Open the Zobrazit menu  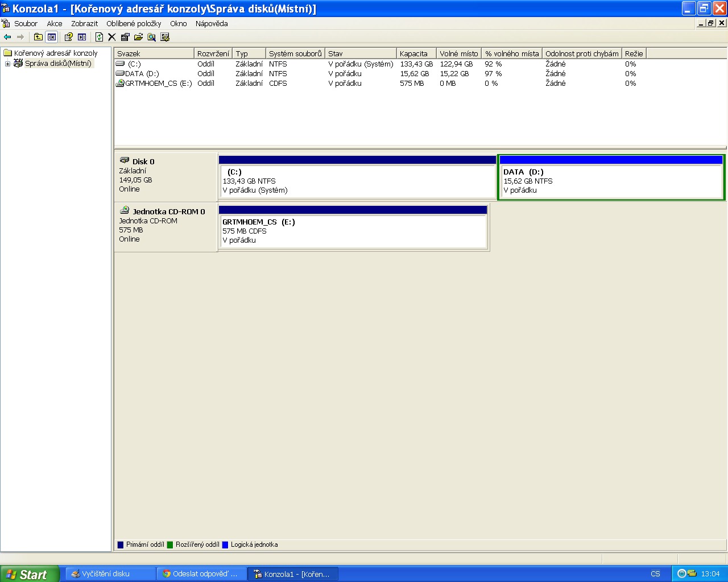(84, 23)
